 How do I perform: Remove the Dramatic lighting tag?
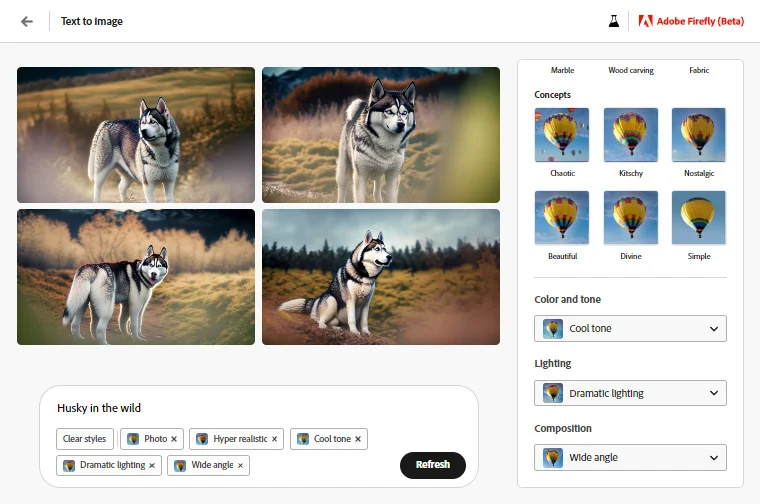coord(152,465)
